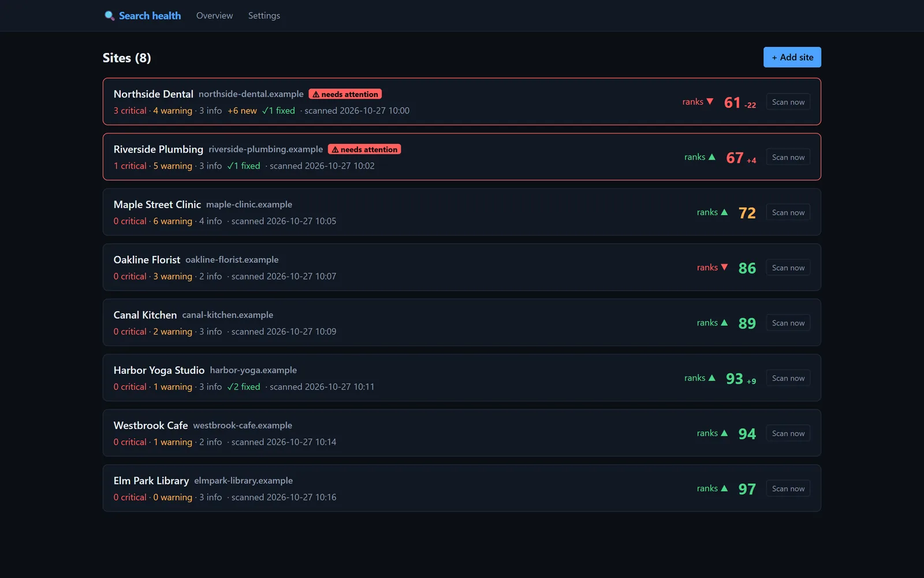Scan Elm Park Library now
The width and height of the screenshot is (924, 578).
click(x=788, y=488)
